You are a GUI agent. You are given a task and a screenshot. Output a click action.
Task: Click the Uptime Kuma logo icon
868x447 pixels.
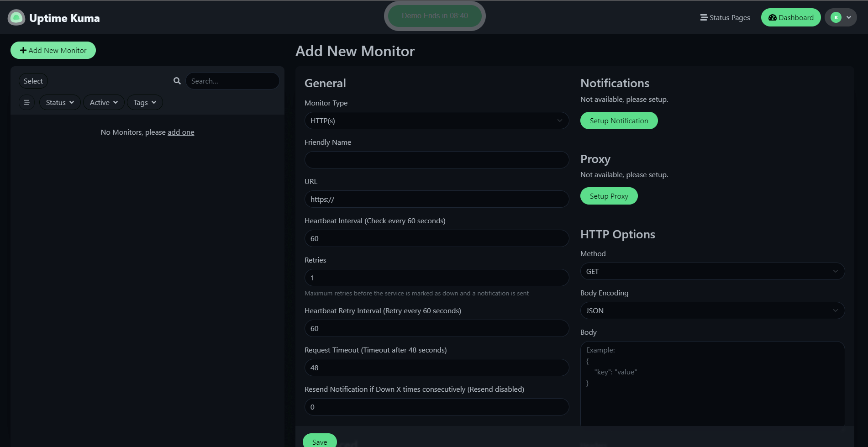[x=16, y=18]
